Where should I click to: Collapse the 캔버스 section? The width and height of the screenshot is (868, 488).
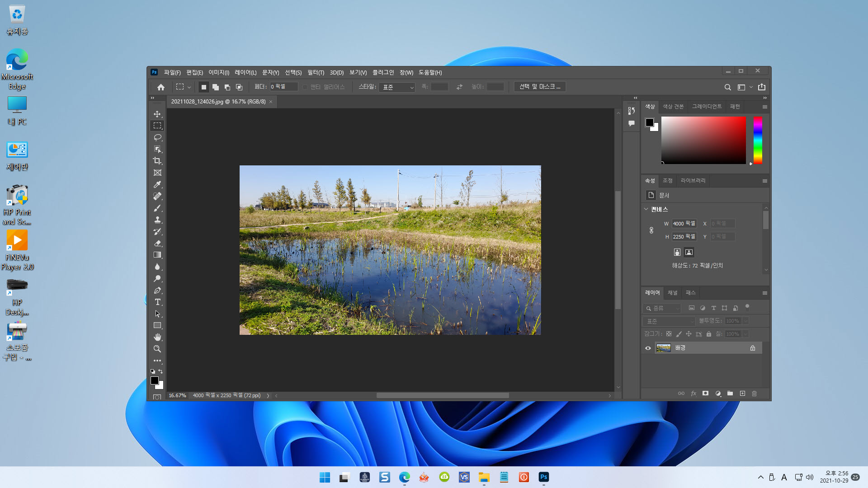point(646,209)
